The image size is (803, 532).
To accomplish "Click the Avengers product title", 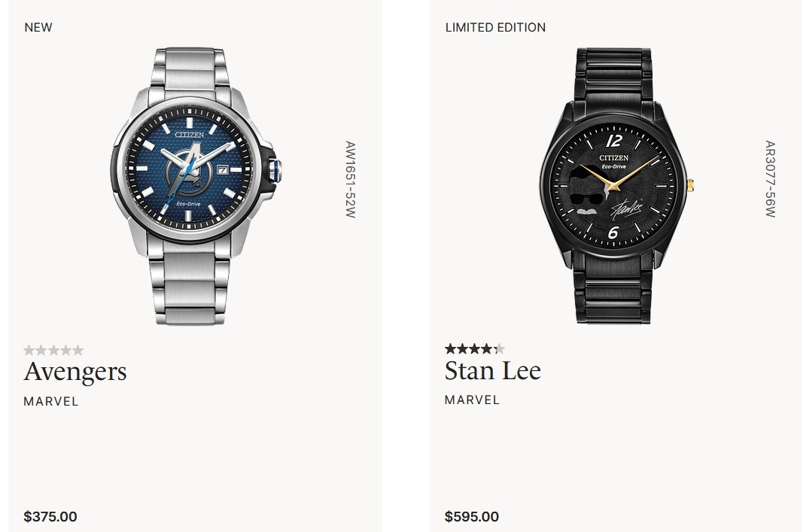I will point(75,371).
